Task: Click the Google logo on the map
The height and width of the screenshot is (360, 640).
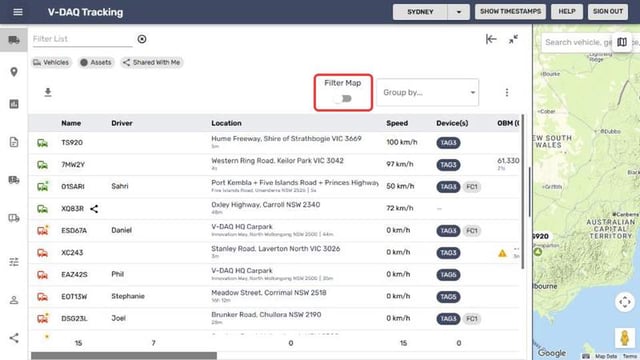Action: click(x=551, y=353)
